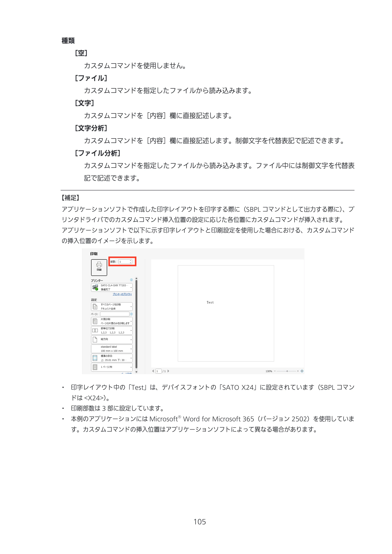Click the 印刷 print button
The height and width of the screenshot is (554, 392).
pyautogui.click(x=99, y=267)
